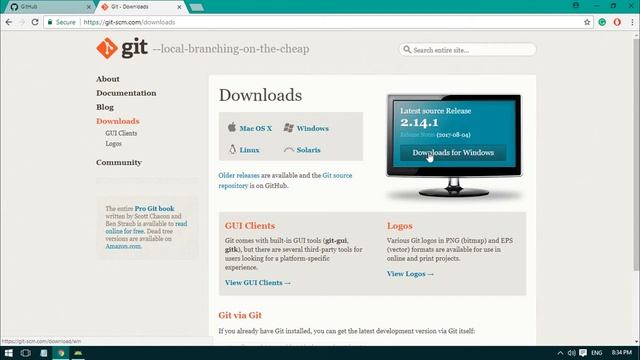Open Documentation in the sidebar menu
Image resolution: width=640 pixels, height=360 pixels.
pos(126,93)
